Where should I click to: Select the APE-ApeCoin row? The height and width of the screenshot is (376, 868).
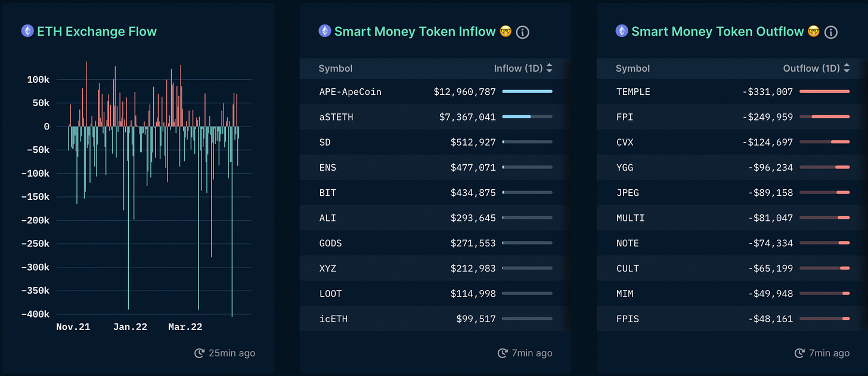coord(435,92)
